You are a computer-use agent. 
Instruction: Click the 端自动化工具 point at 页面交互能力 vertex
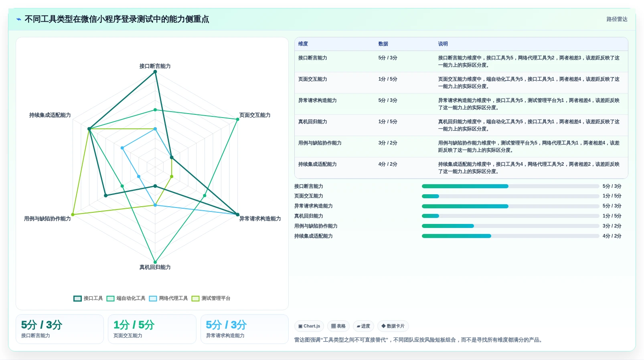(x=237, y=119)
